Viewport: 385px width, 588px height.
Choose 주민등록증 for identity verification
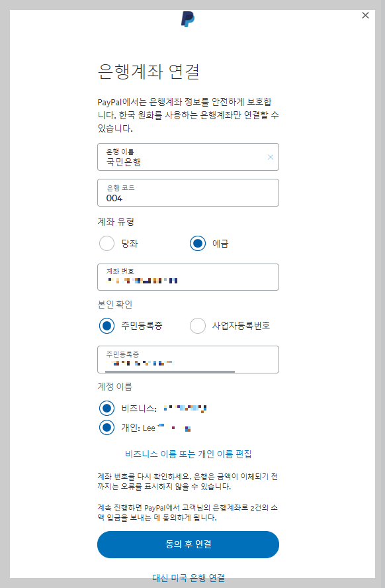click(107, 326)
